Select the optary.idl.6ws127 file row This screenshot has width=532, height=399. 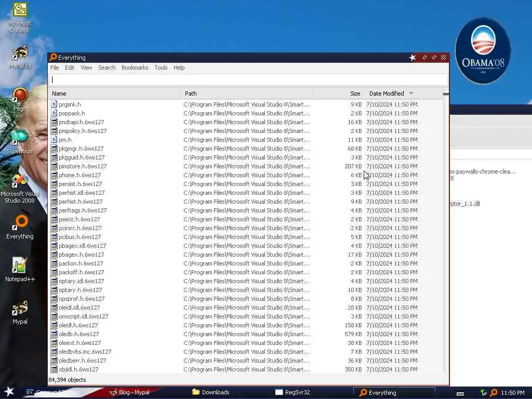pyautogui.click(x=246, y=281)
